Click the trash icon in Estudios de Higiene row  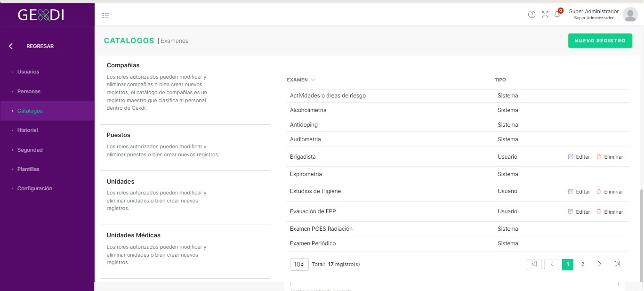599,192
